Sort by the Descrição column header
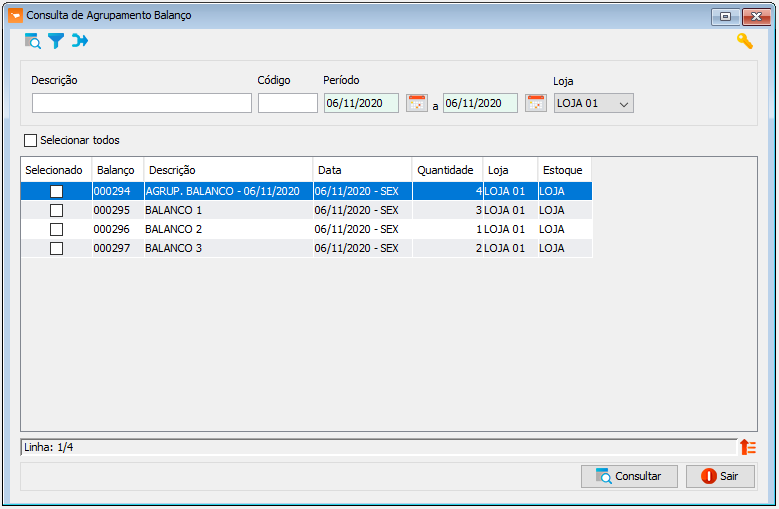The image size is (779, 509). click(x=228, y=170)
